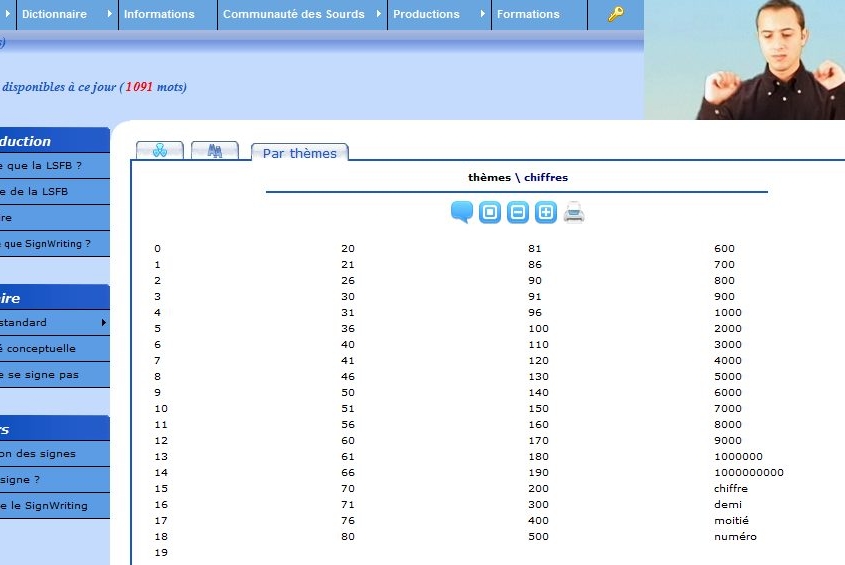Click the blue speech bubble icon

point(461,212)
